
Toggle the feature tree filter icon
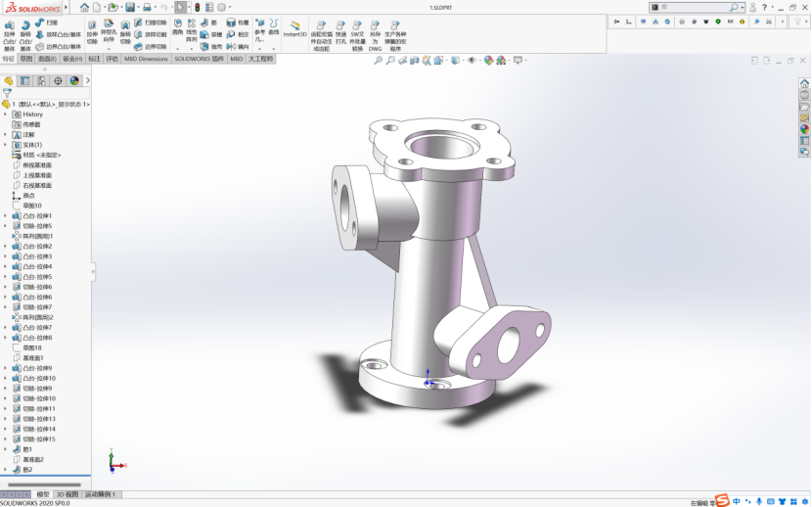7,93
